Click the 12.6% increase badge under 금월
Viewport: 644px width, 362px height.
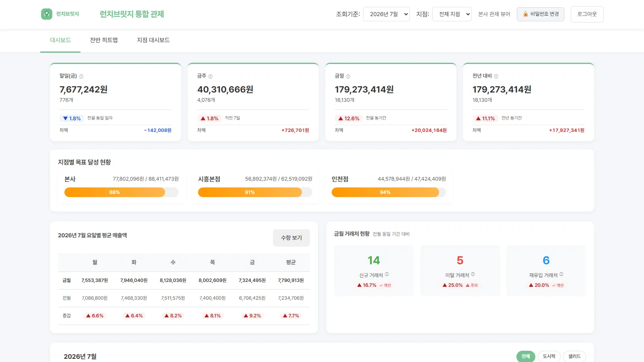point(349,118)
